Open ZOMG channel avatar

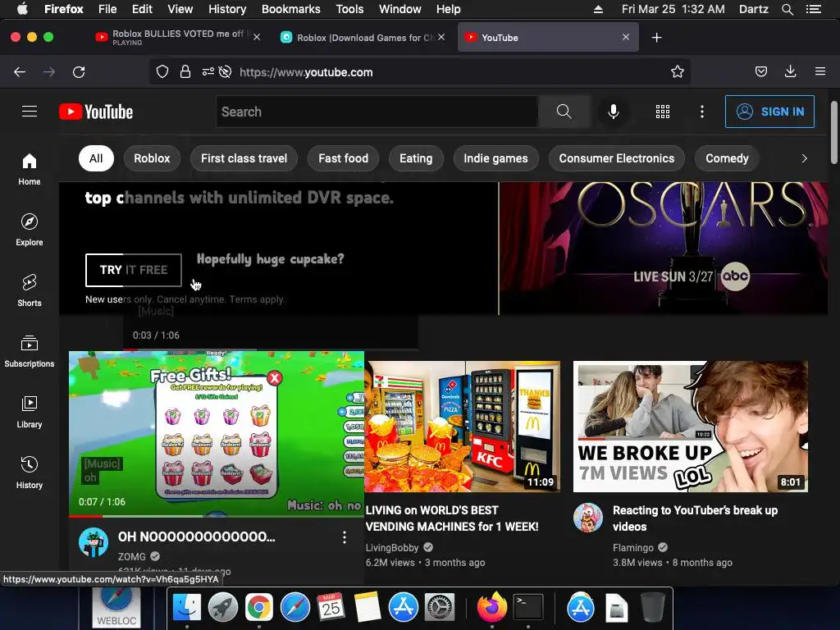[94, 542]
